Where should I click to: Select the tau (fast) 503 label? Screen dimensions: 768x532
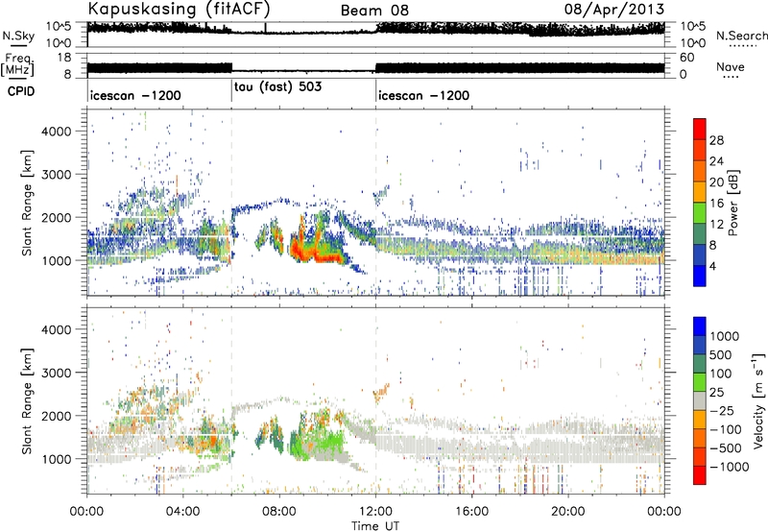click(x=277, y=87)
